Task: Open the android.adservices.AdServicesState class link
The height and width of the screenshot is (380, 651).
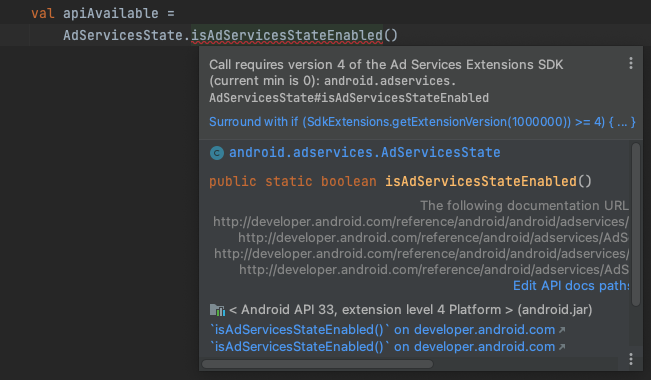Action: point(365,152)
